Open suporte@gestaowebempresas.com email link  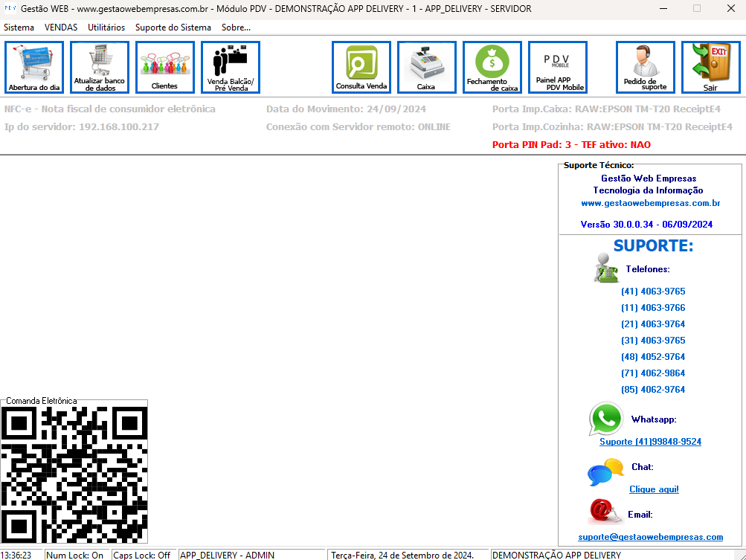(x=650, y=537)
